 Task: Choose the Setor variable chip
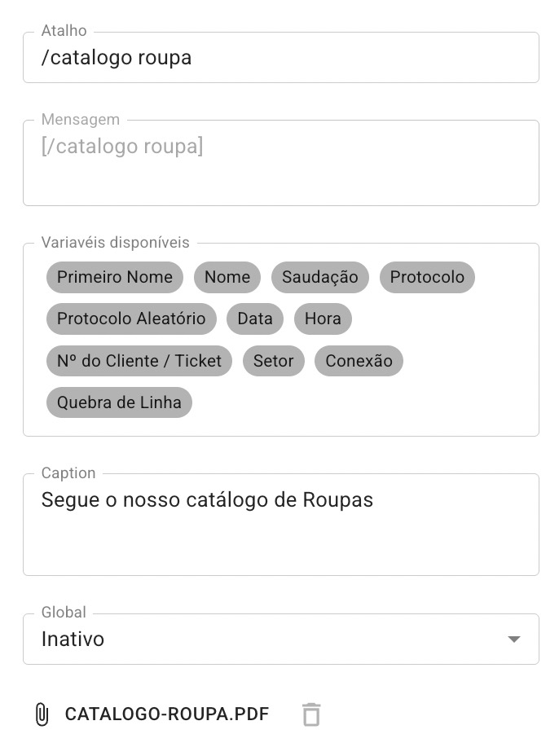tap(274, 361)
